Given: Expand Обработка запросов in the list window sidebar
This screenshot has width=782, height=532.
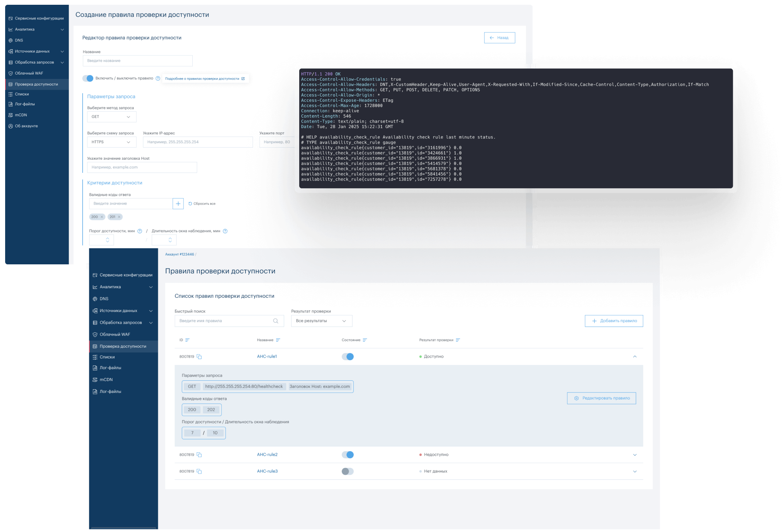Looking at the screenshot, I should point(151,323).
